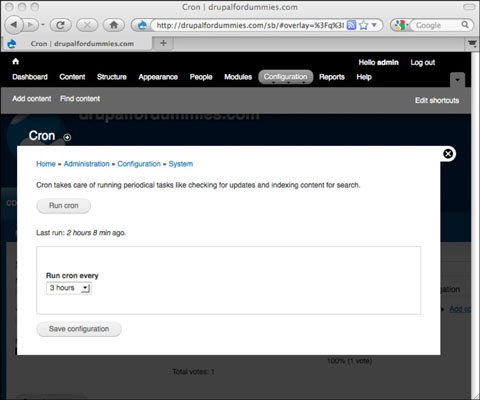Click the Add content shortcut
The height and width of the screenshot is (400, 480).
point(32,99)
